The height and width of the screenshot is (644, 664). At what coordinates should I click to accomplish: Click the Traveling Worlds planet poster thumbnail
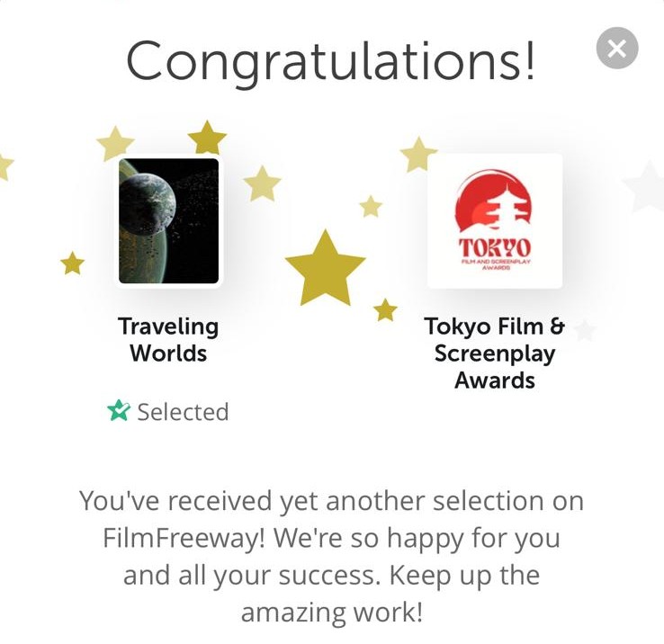click(169, 221)
